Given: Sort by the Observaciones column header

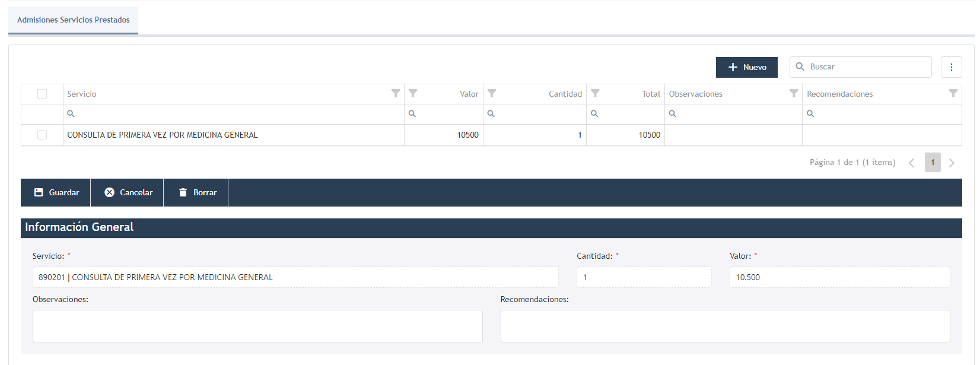Looking at the screenshot, I should coord(696,94).
